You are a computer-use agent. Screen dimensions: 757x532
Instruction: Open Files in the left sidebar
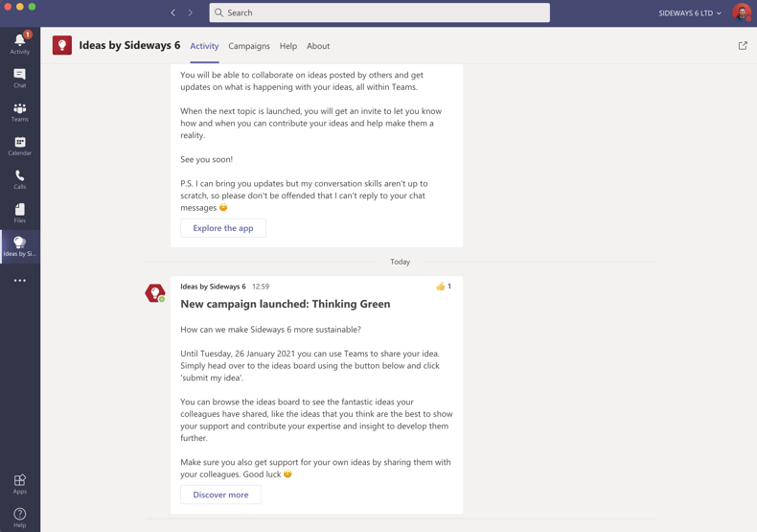(20, 214)
